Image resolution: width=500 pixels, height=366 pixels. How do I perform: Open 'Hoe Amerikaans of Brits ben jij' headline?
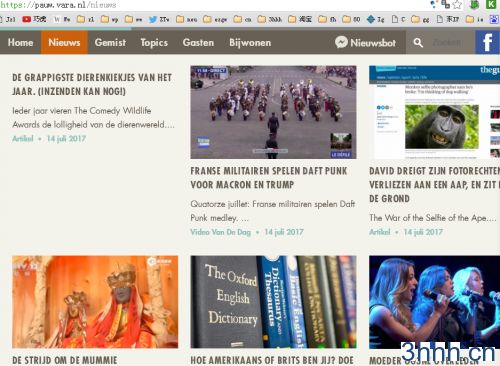point(272,360)
